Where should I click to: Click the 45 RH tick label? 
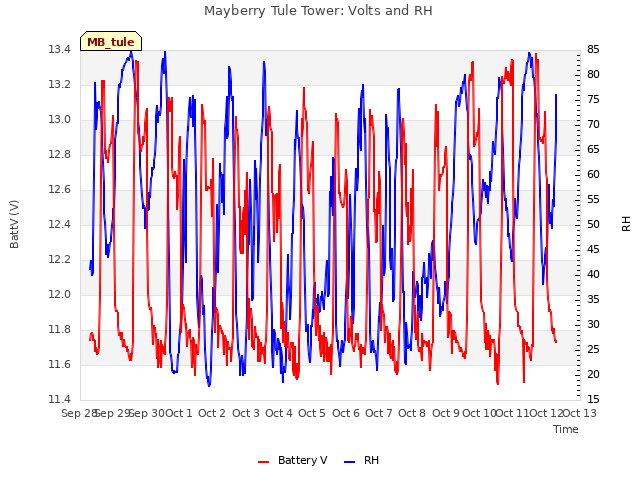click(593, 249)
